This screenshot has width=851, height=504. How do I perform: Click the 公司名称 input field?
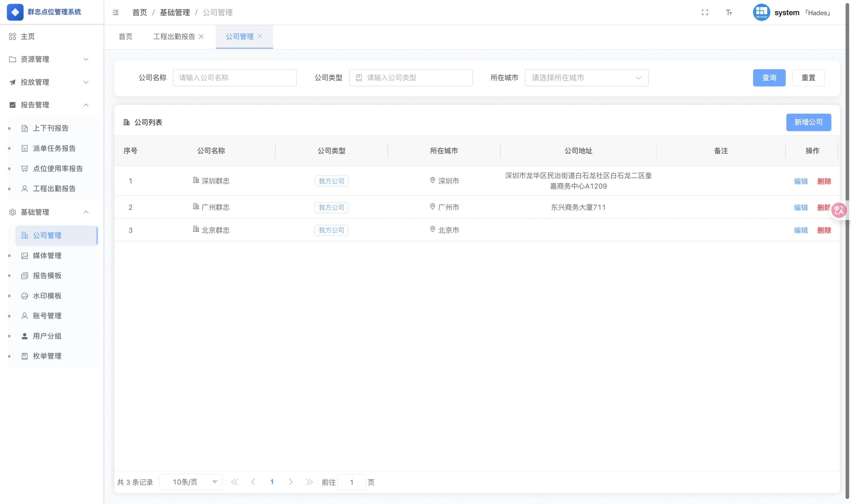coord(234,78)
